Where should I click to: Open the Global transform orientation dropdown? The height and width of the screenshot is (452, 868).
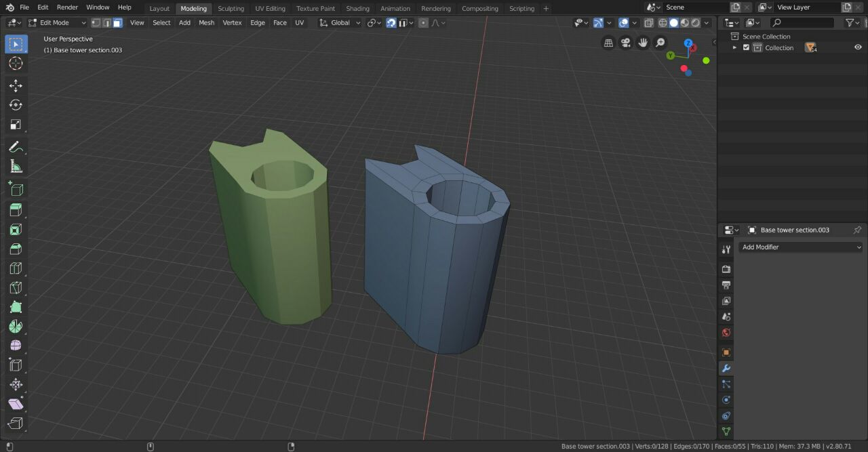pos(340,22)
